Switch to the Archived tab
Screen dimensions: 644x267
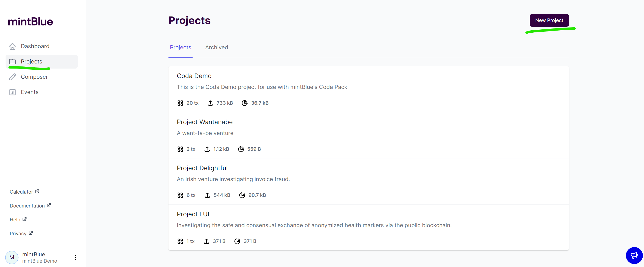216,47
